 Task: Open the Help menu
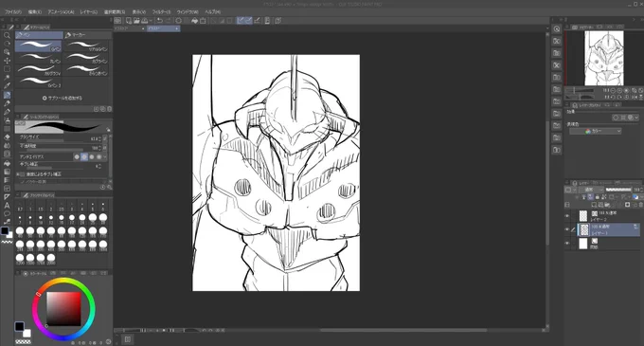213,12
